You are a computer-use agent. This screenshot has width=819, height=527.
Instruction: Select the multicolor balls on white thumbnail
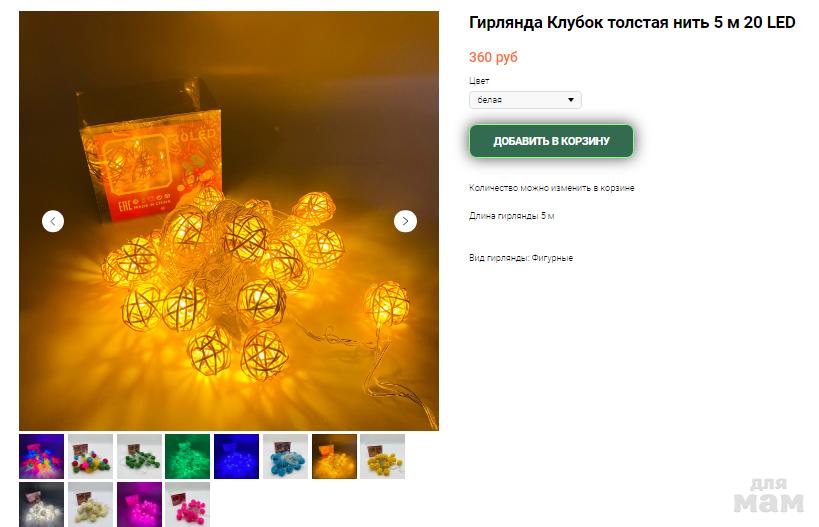(x=90, y=456)
